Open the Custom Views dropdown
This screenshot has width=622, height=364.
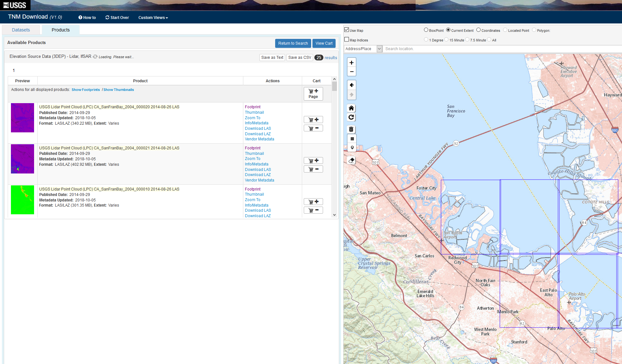click(153, 18)
